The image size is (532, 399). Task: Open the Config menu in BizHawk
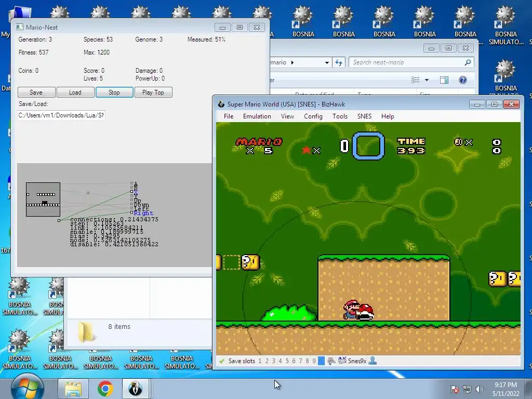[x=313, y=116]
